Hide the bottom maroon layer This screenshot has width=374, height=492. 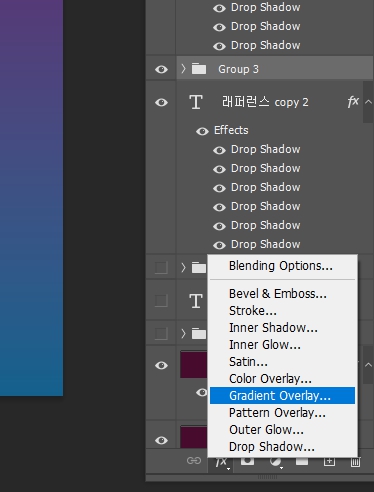coord(161,440)
